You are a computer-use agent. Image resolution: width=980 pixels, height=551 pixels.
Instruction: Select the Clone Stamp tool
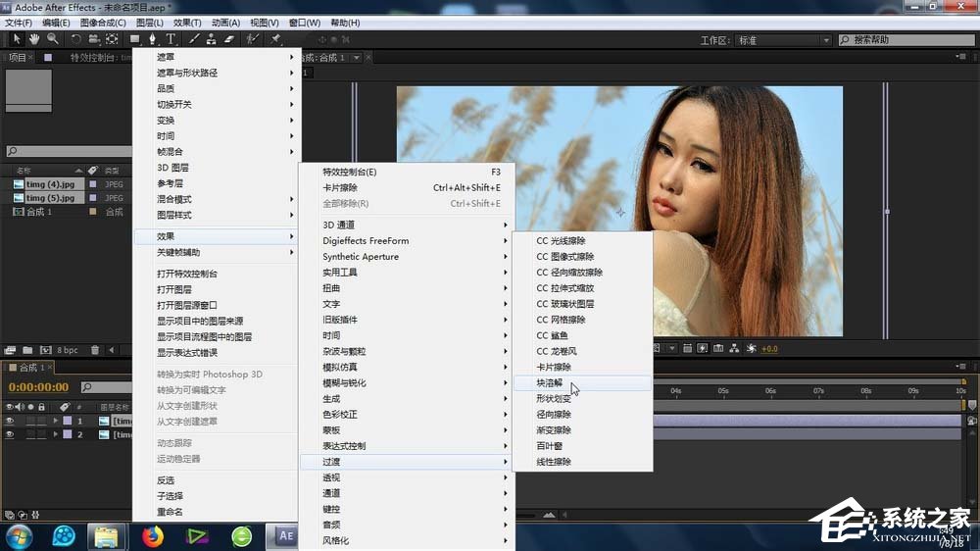pyautogui.click(x=212, y=39)
